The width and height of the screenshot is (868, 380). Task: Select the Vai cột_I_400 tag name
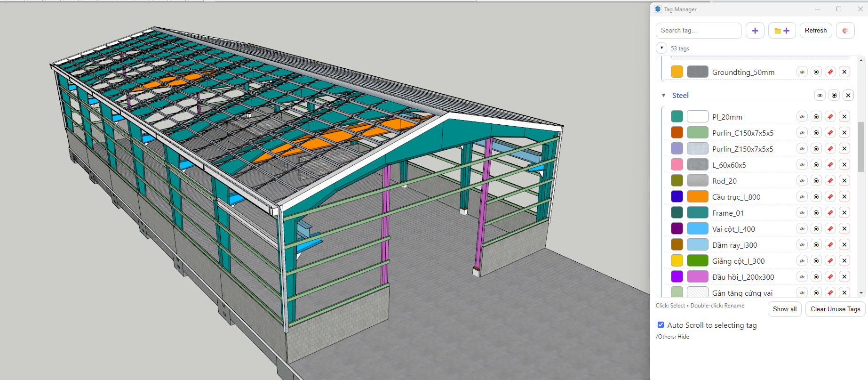tap(733, 229)
